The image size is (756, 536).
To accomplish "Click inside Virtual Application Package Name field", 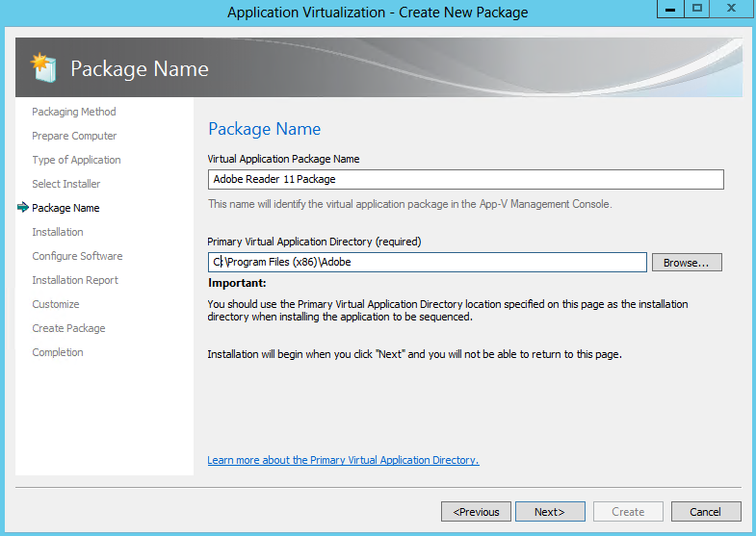I will (466, 179).
